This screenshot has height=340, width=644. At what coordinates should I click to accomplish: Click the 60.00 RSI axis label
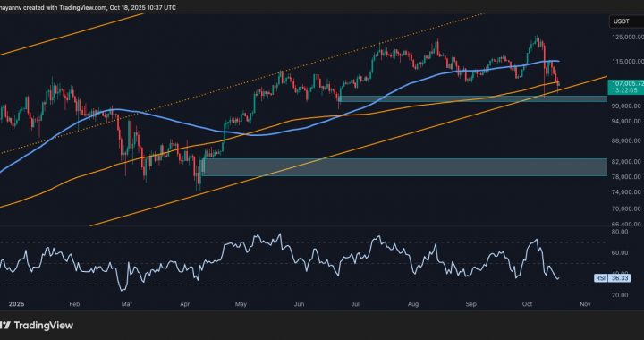(x=620, y=253)
